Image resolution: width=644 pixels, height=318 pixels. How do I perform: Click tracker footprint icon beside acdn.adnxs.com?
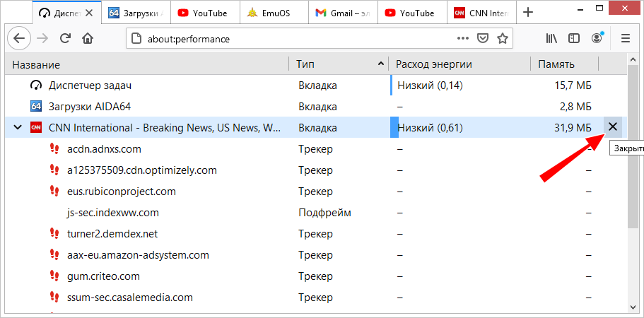pos(54,149)
